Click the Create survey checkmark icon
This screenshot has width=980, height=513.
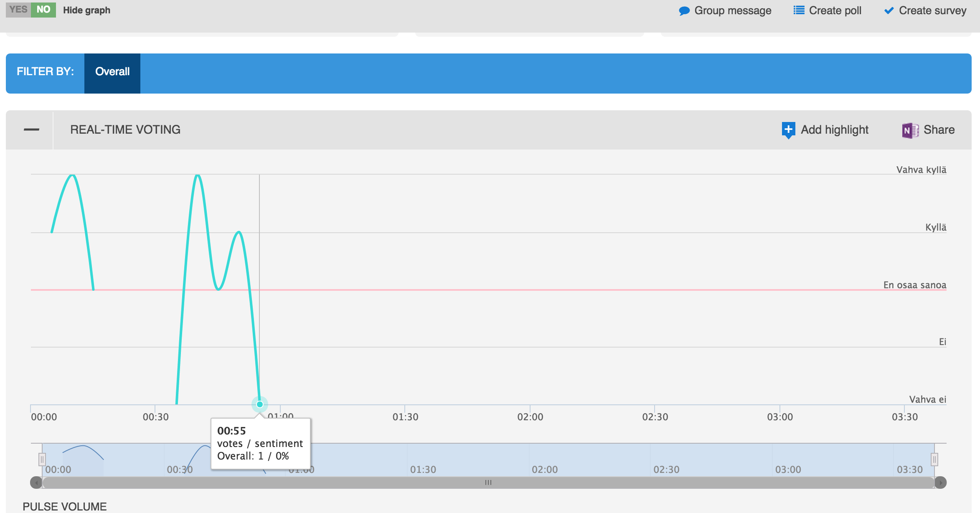click(x=889, y=10)
